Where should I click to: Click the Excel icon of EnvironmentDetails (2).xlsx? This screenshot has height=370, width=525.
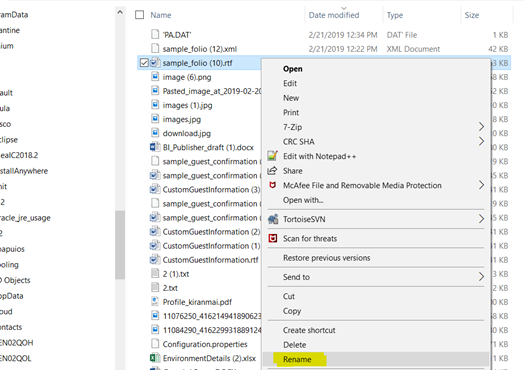155,358
